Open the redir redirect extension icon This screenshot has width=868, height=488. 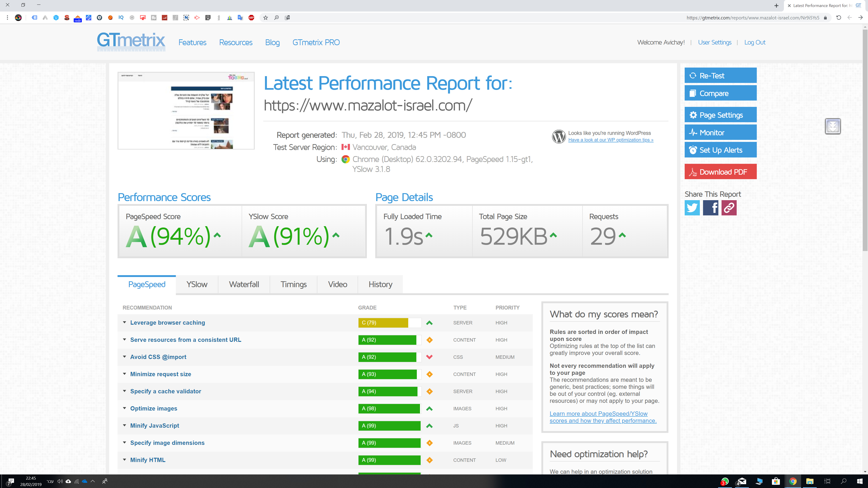[78, 18]
